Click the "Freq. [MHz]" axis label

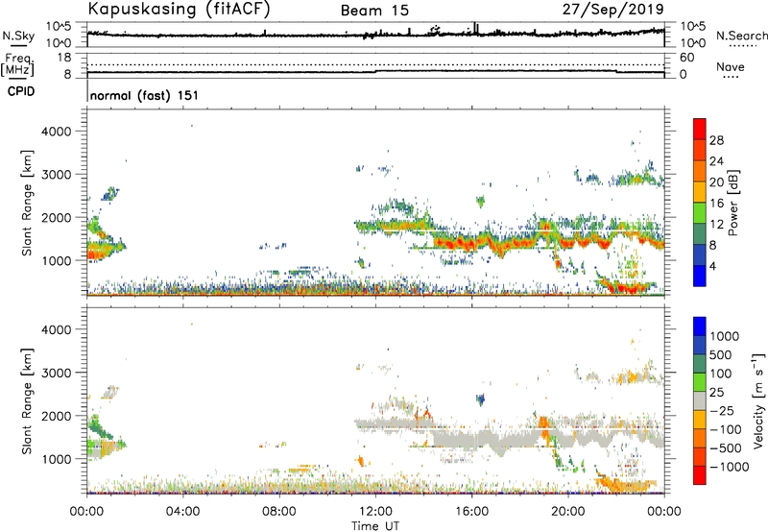(17, 64)
